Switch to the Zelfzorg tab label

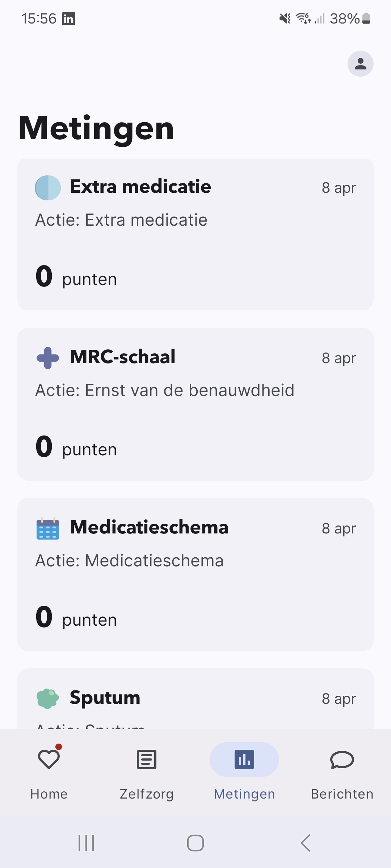tap(147, 794)
